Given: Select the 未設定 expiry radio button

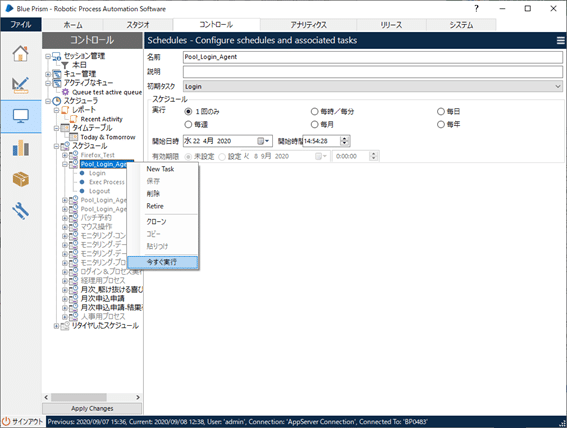Looking at the screenshot, I should 188,157.
